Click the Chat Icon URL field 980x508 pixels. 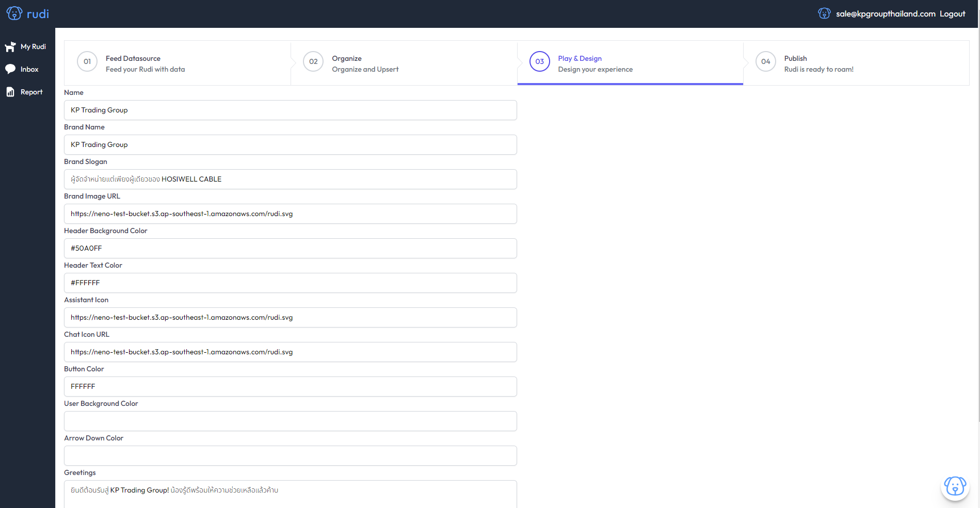click(291, 352)
